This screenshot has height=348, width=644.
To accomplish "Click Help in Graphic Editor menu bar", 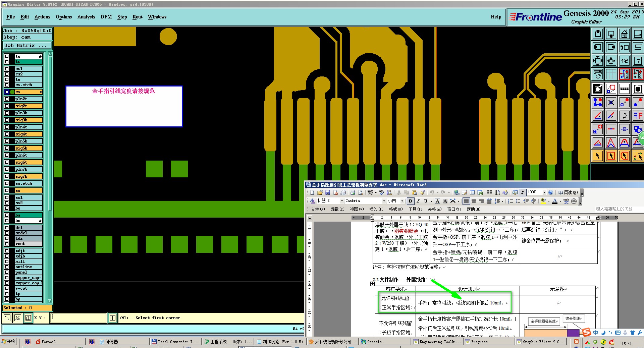I will point(496,17).
